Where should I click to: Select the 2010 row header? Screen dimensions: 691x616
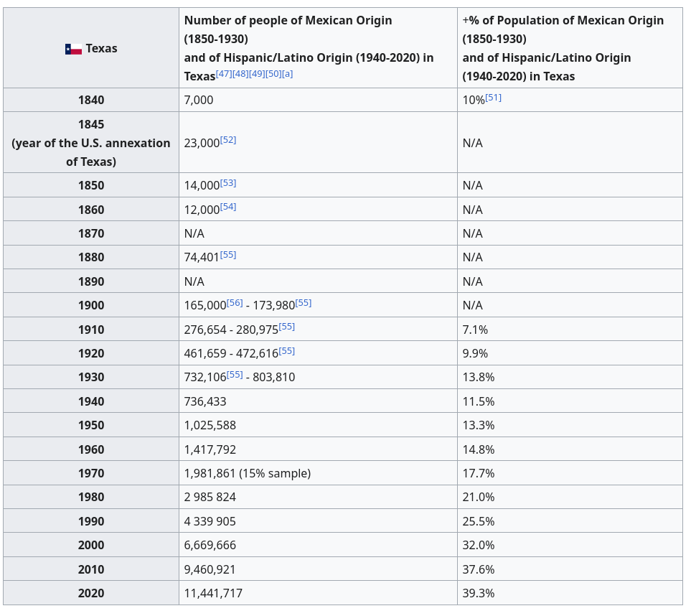[91, 569]
